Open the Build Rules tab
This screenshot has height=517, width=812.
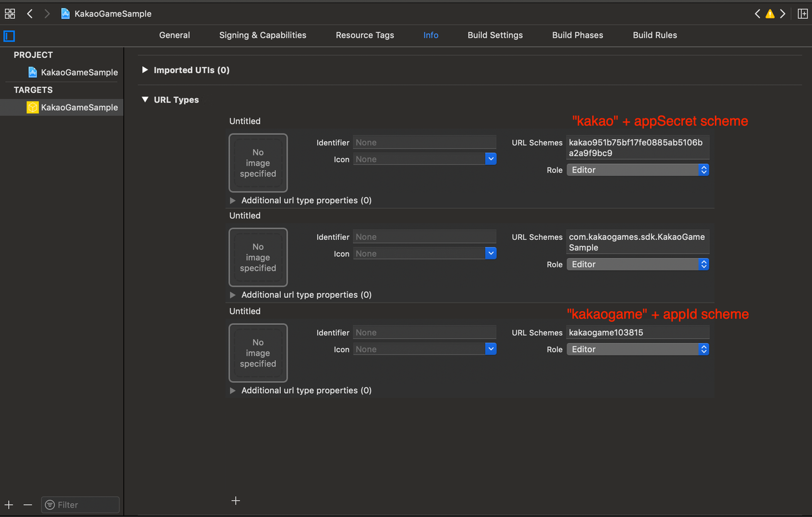655,35
